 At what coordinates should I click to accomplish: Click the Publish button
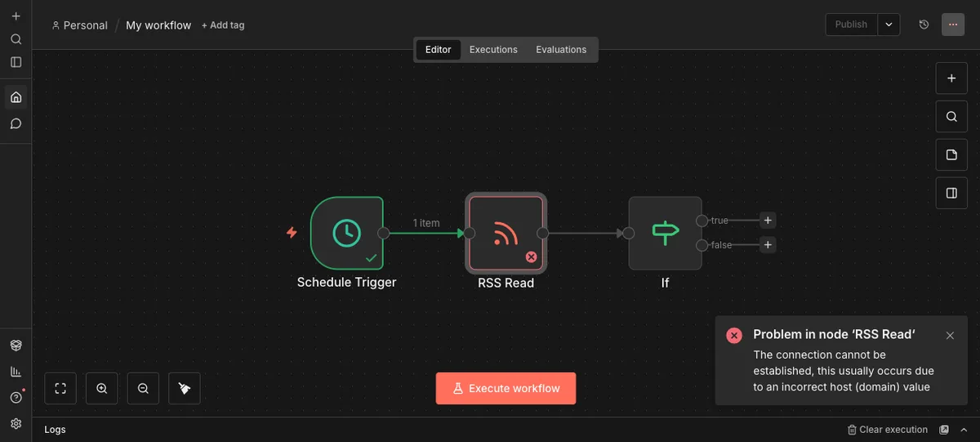tap(851, 25)
